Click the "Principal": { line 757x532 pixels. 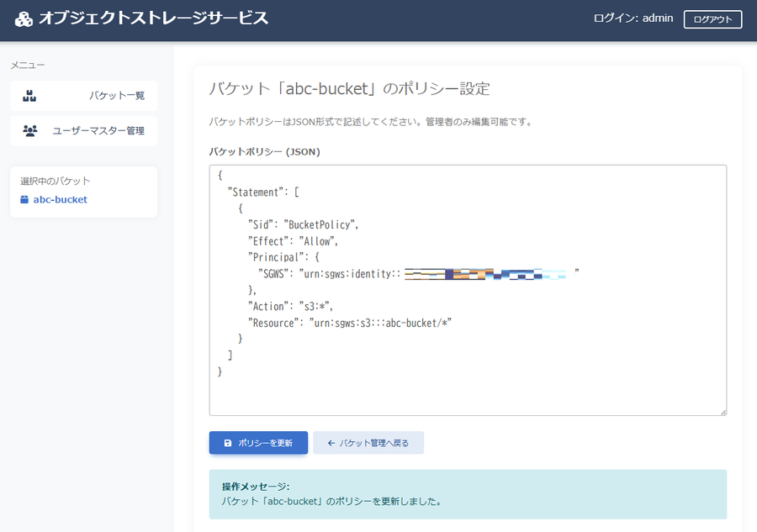(283, 257)
